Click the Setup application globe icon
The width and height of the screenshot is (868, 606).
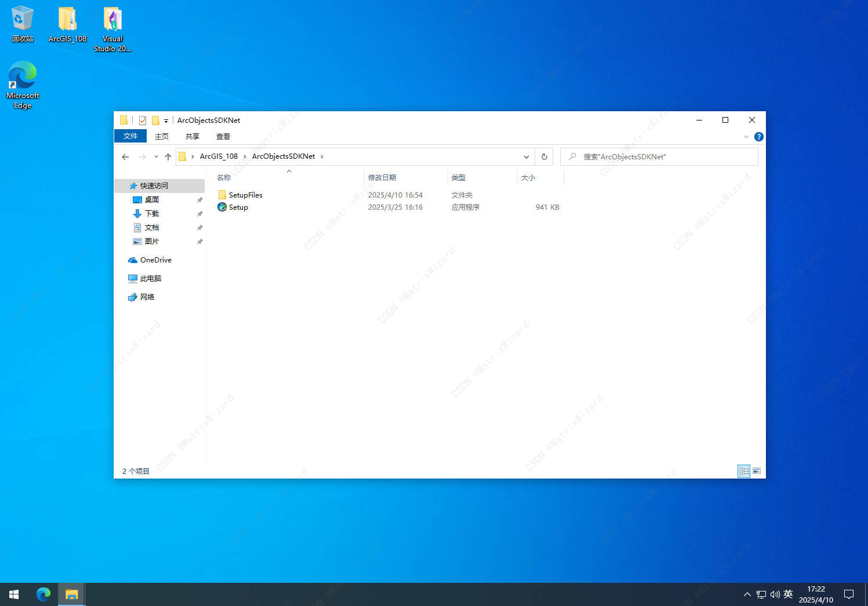[x=222, y=207]
